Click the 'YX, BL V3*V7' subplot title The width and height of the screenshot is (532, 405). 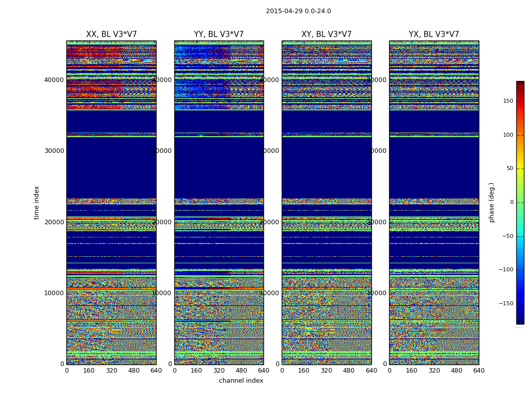pos(434,34)
